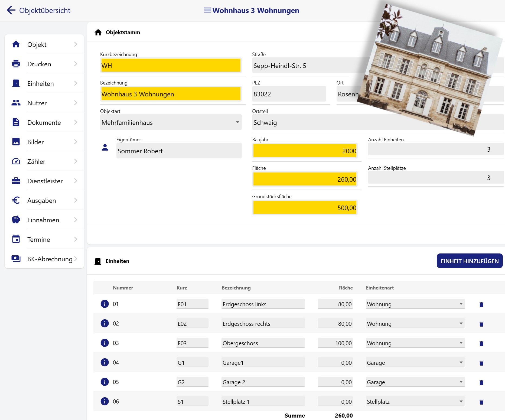This screenshot has width=505, height=420.
Task: Click the person icon beside Eigentümer
Action: (x=105, y=147)
